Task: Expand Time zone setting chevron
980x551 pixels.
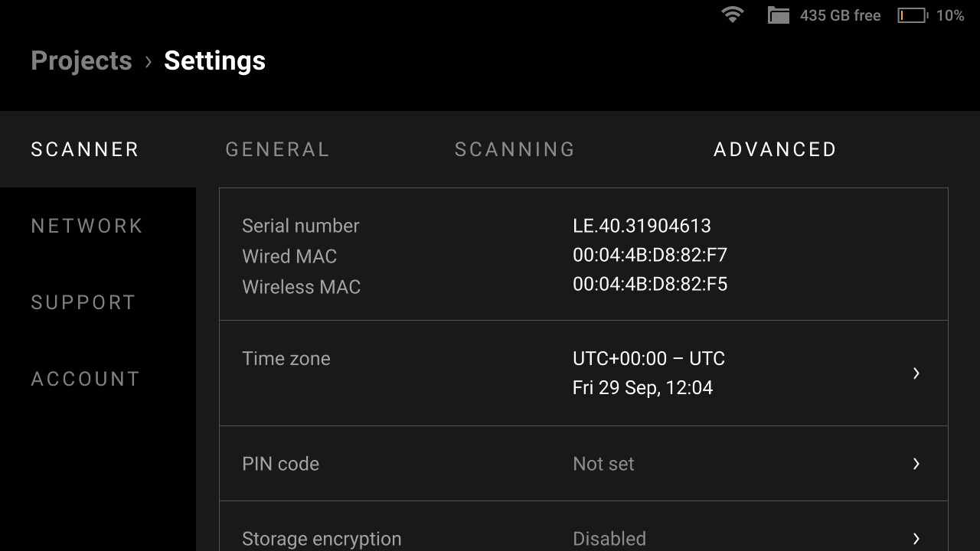Action: tap(916, 373)
